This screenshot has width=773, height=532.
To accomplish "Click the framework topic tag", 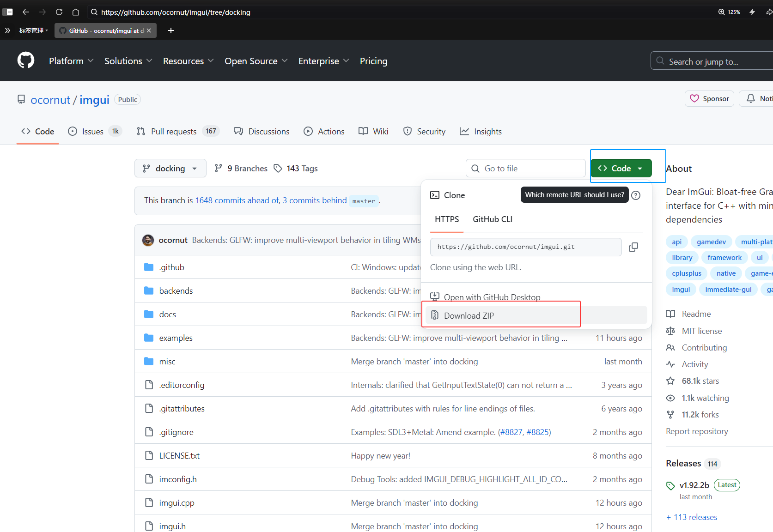I will point(724,258).
